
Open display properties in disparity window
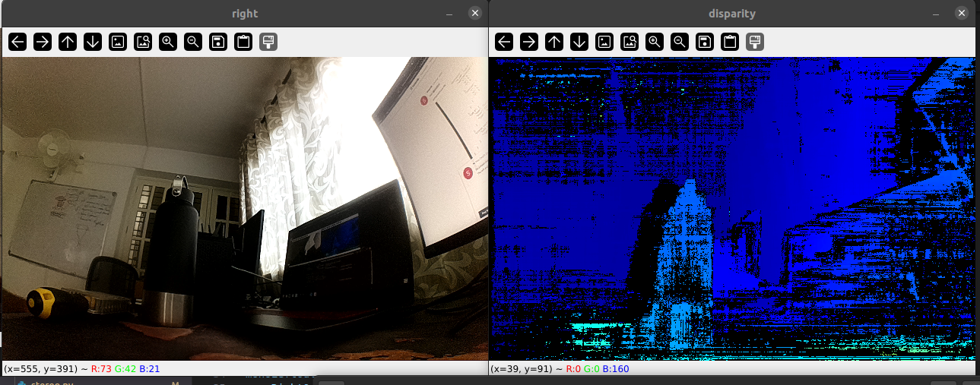(x=755, y=42)
